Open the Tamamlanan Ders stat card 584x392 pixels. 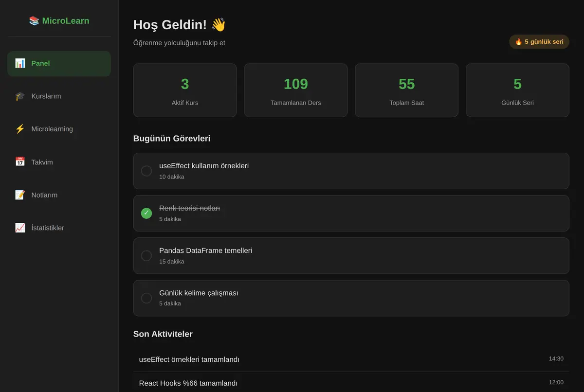pyautogui.click(x=296, y=90)
